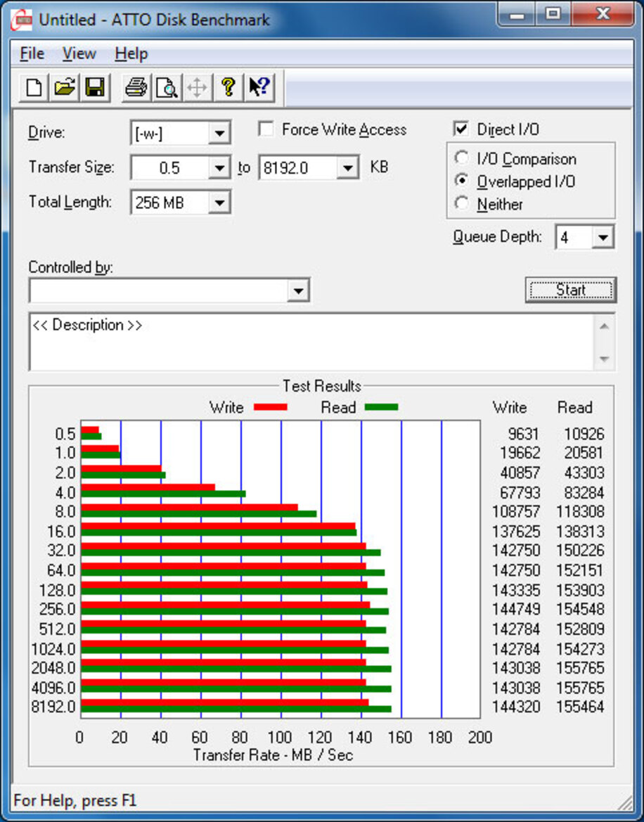Viewport: 644px width, 822px height.
Task: Select the I/O Comparison radio button
Action: (462, 158)
